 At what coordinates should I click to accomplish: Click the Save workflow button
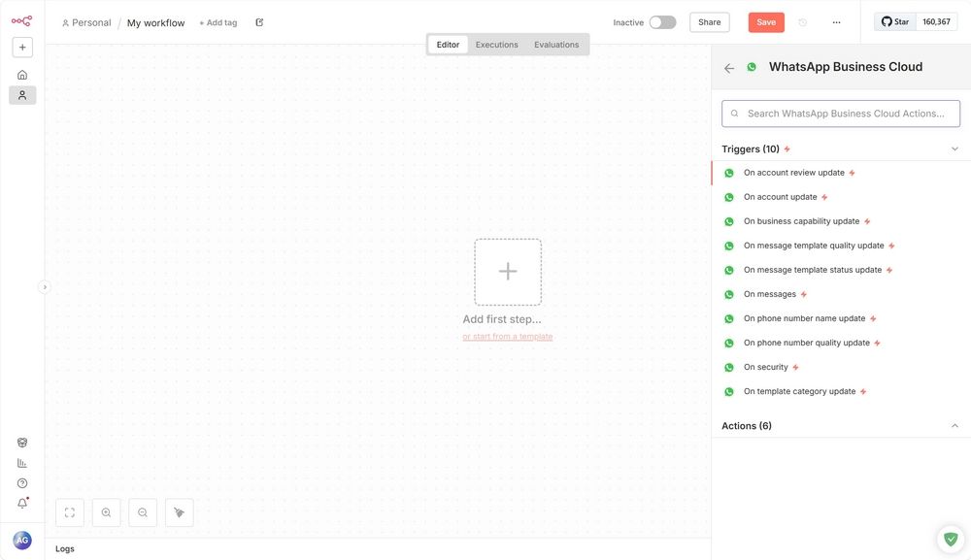click(766, 20)
